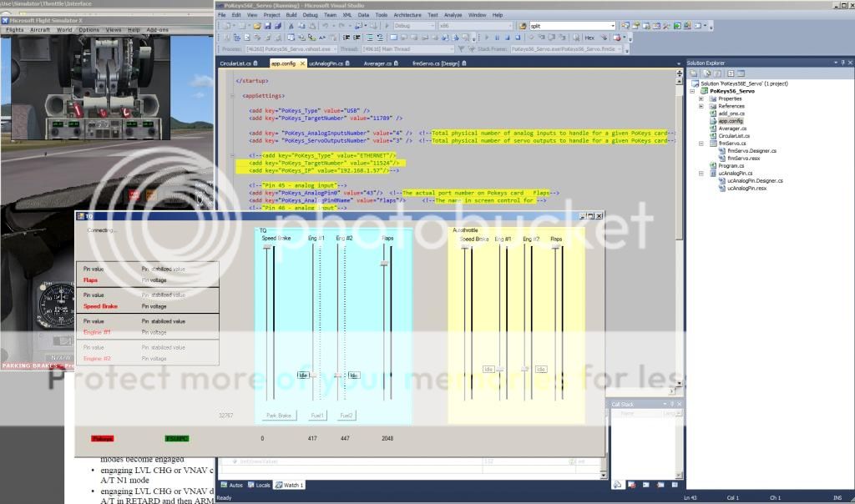Viewport: 855px width, 504px height.
Task: Click Eng #1 Idle button in TQ group
Action: (303, 375)
